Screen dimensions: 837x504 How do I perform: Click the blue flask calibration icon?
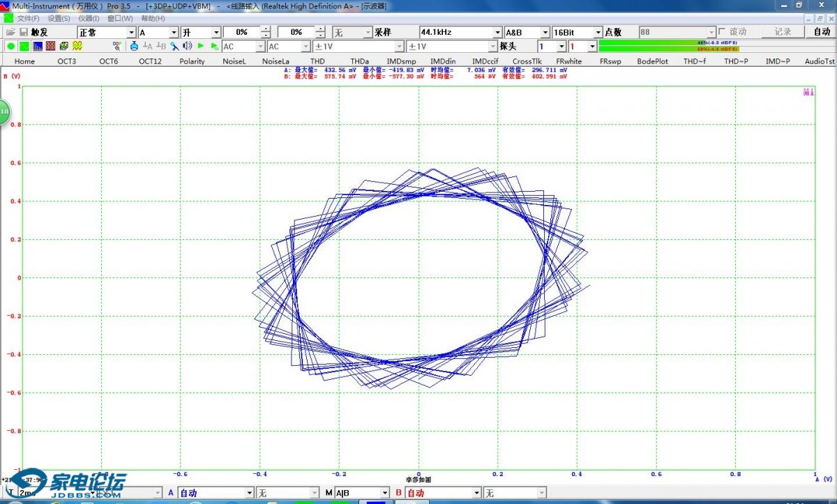134,46
